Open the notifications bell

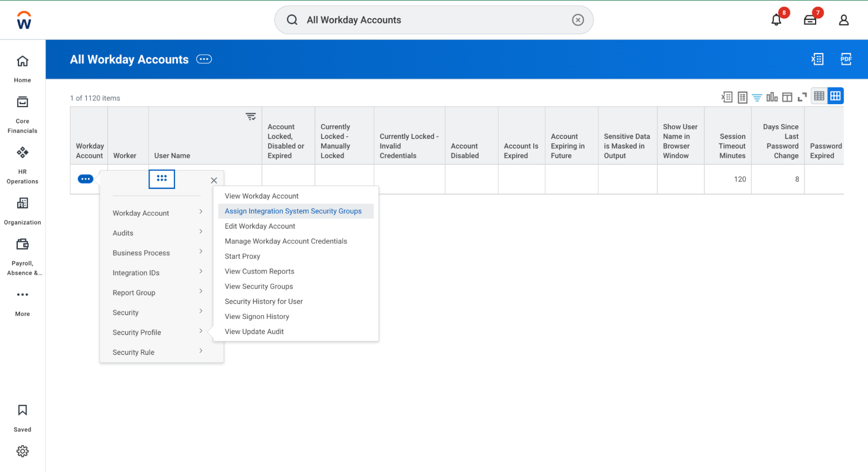tap(776, 20)
